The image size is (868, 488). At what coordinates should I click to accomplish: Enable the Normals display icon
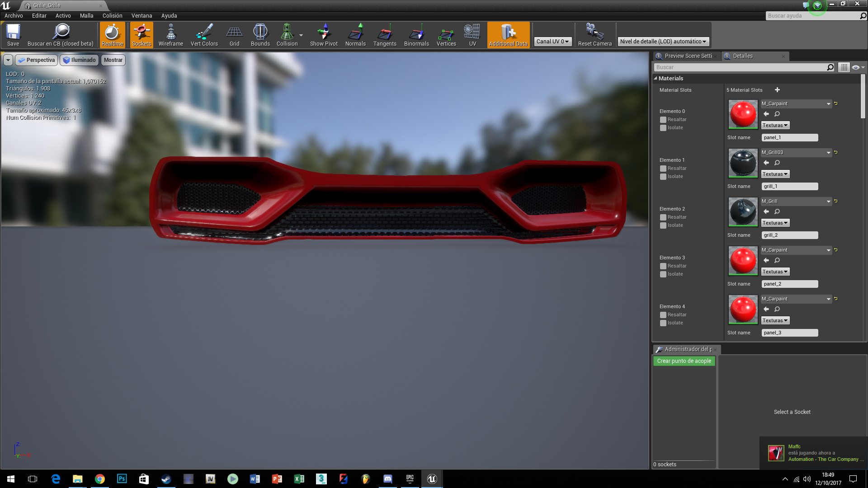[355, 35]
